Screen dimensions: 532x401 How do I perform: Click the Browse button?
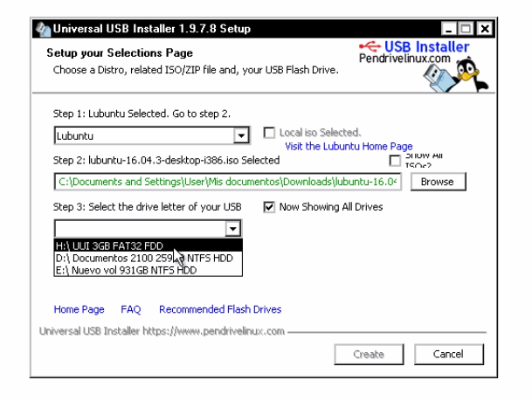438,182
